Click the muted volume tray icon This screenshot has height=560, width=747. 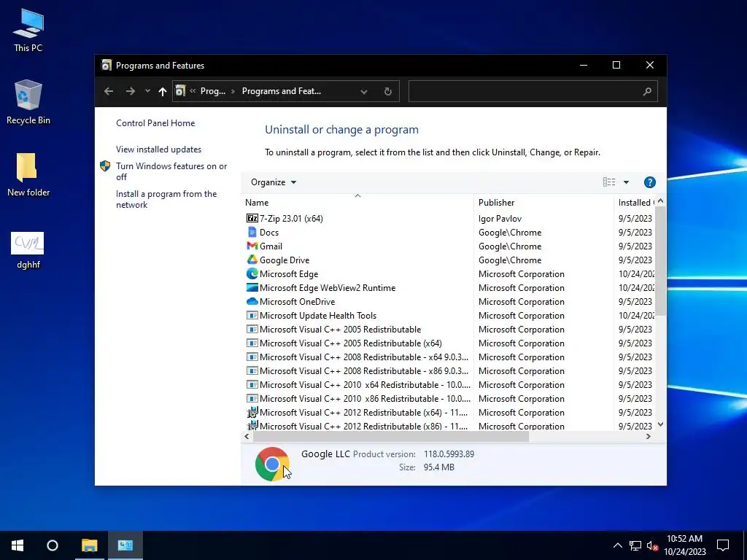point(653,545)
